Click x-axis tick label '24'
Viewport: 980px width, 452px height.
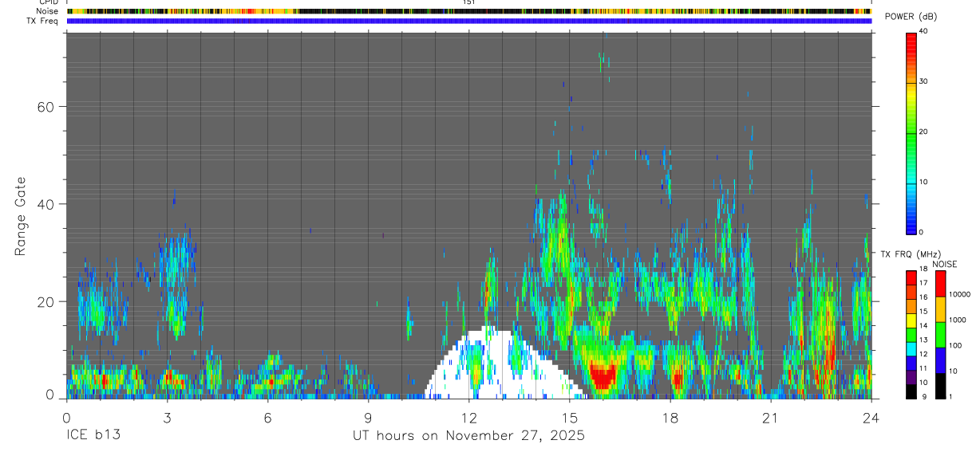coord(871,417)
